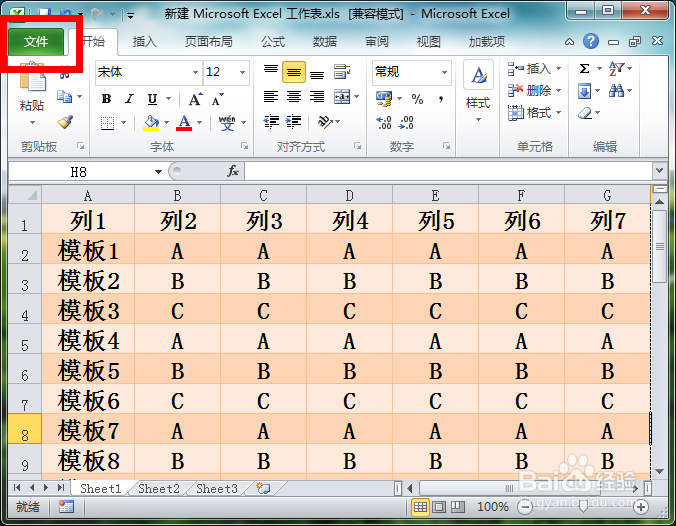The image size is (676, 526).
Task: Apply red font color A
Action: pyautogui.click(x=184, y=123)
